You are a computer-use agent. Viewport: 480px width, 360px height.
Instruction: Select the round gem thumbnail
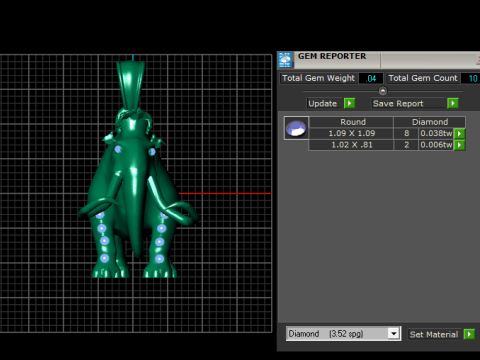[x=296, y=128]
